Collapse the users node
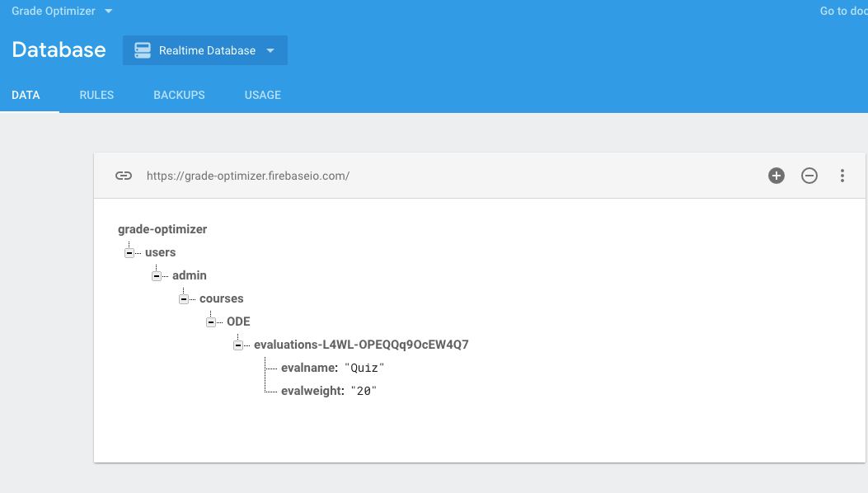Viewport: 868px width, 493px height. 129,253
